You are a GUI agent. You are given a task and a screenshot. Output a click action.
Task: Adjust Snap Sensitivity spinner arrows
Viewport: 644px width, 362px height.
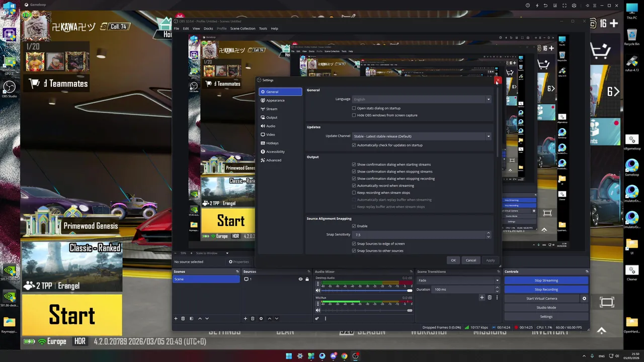[488, 235]
